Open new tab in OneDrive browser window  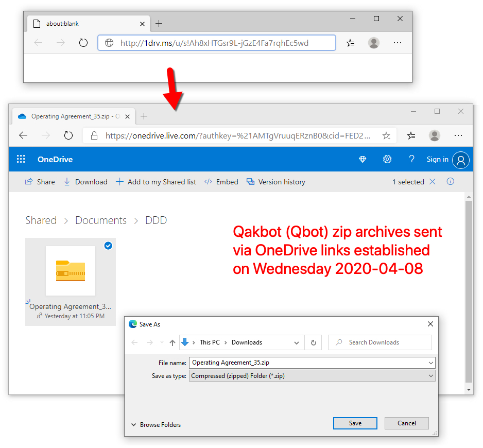[x=144, y=116]
